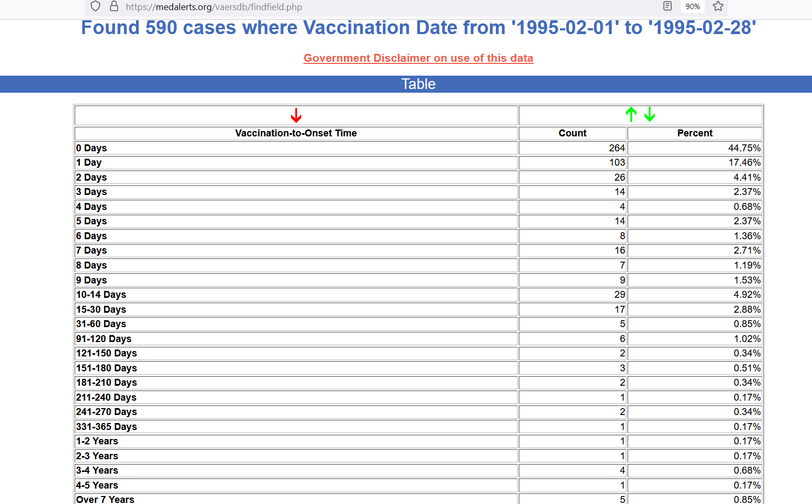
Task: Click the '151-180 Days' row label
Action: click(x=107, y=368)
